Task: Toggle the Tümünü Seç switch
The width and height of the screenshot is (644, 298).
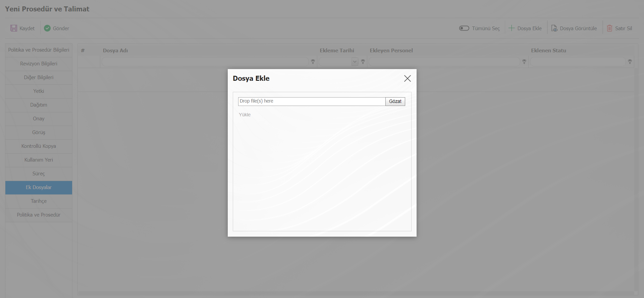Action: pyautogui.click(x=464, y=28)
